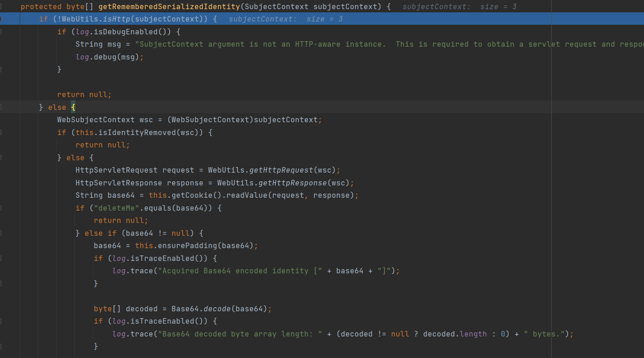The height and width of the screenshot is (358, 644).
Task: Click fold marker beside '} else if (base64 != null)'
Action: click(1, 233)
